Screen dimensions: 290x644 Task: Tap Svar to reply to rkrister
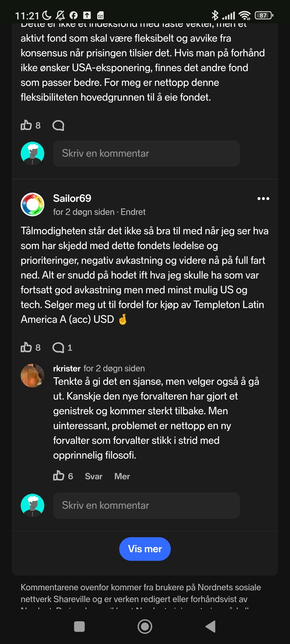(x=93, y=476)
